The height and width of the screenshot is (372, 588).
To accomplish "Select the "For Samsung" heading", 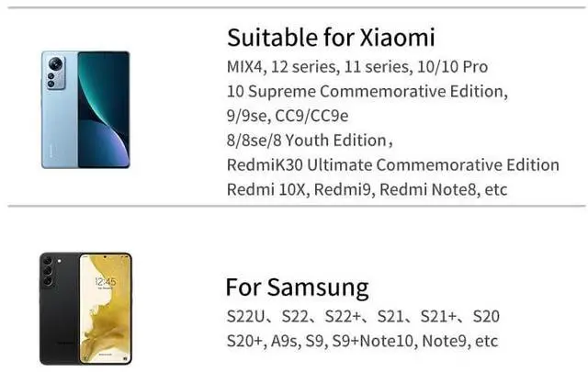I will click(x=297, y=287).
